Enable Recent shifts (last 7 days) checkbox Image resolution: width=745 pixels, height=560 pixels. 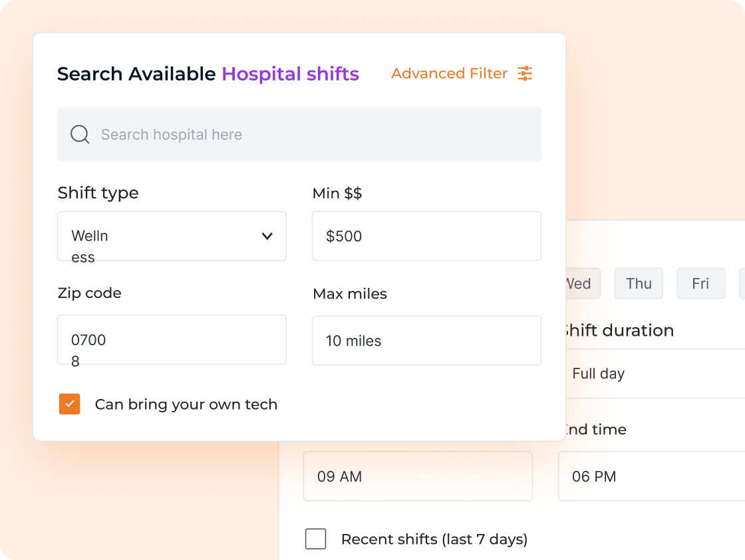[x=316, y=539]
